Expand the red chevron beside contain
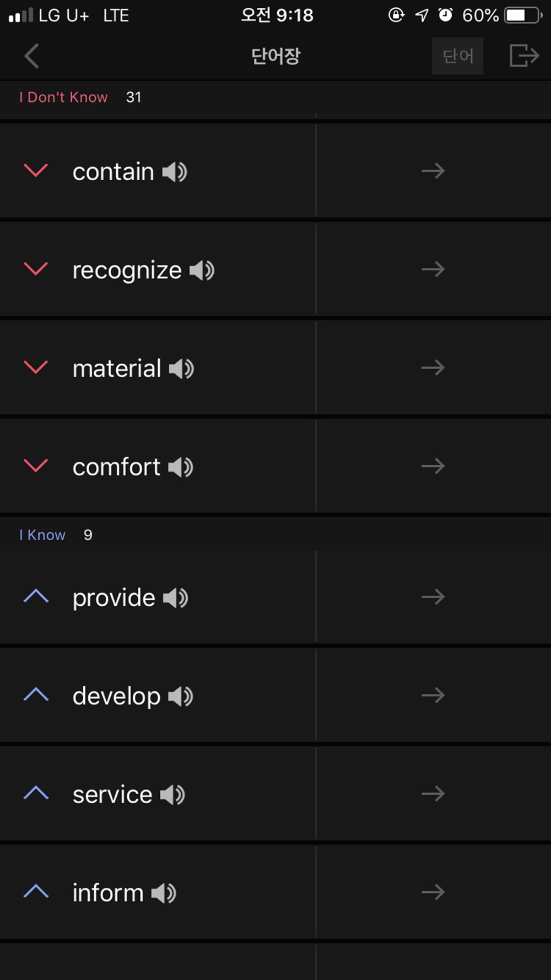Viewport: 551px width, 980px height. click(x=36, y=170)
